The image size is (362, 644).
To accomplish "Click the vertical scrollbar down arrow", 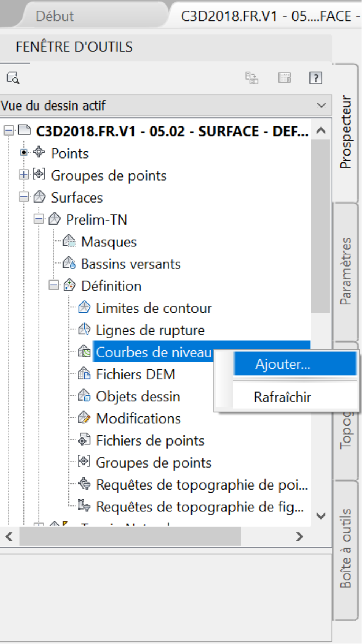I will [321, 516].
